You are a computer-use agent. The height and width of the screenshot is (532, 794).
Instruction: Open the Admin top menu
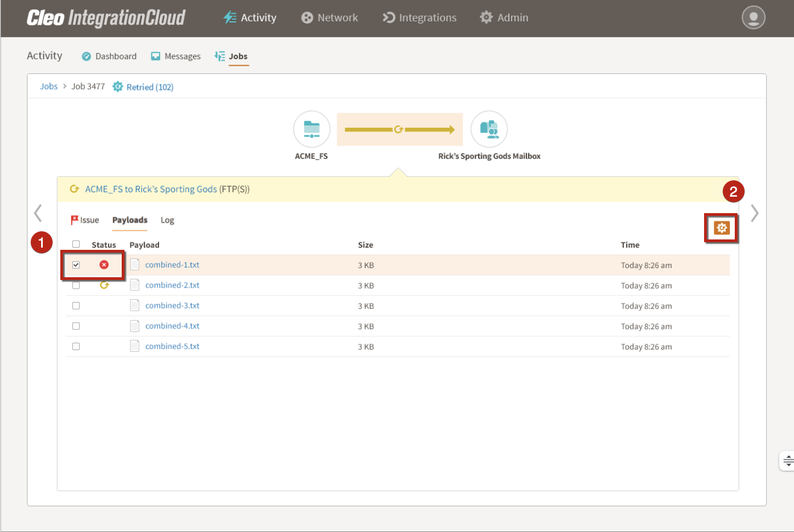pos(504,18)
